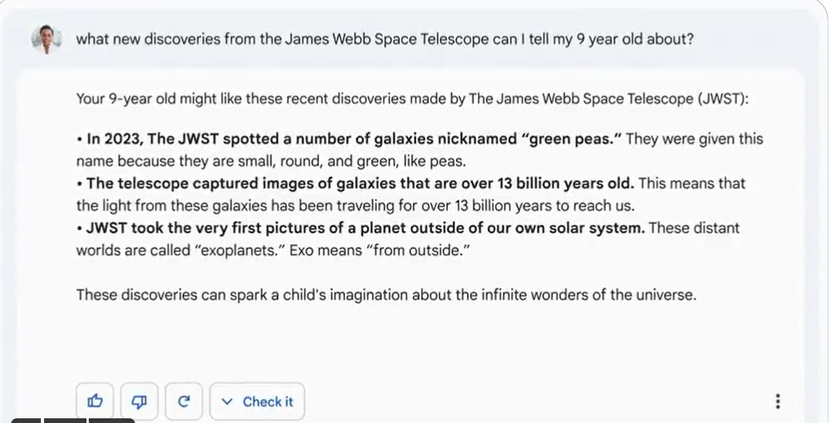830x423 pixels.
Task: Mark the response with thumbs down
Action: (139, 401)
